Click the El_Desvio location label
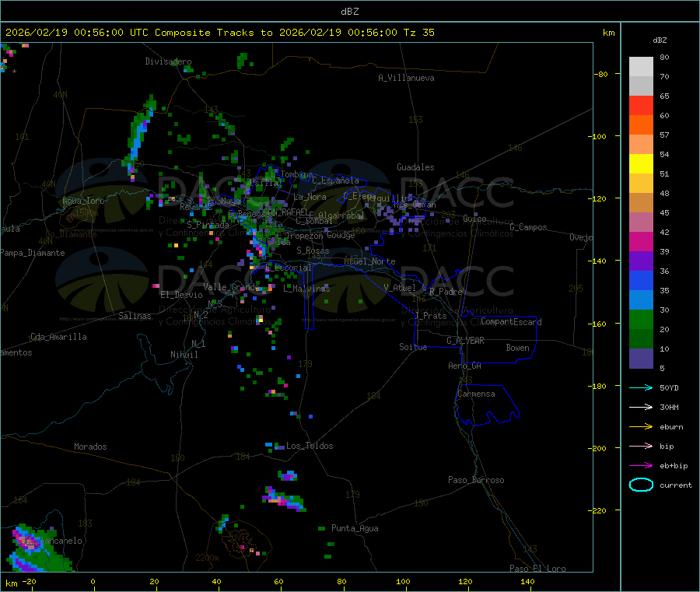The height and width of the screenshot is (592, 700). coord(181,295)
